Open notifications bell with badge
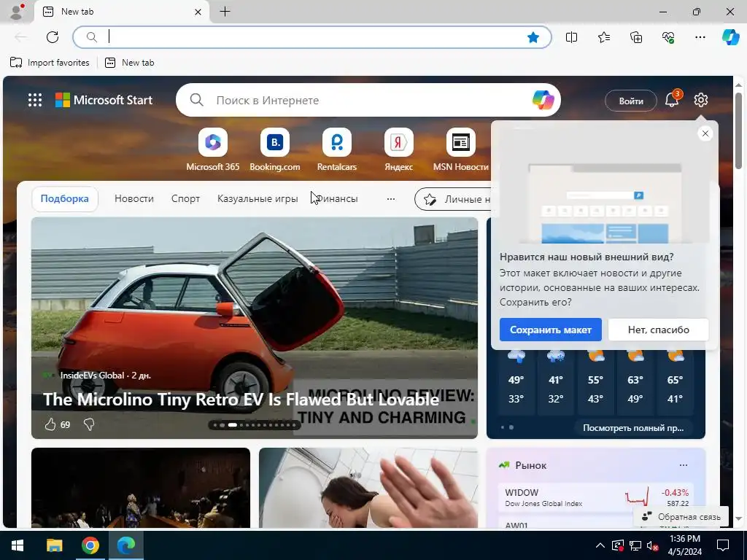The image size is (747, 560). point(672,99)
